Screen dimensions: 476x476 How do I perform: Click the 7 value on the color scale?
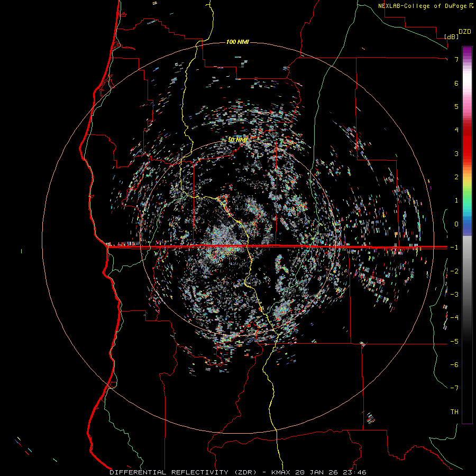[x=456, y=59]
